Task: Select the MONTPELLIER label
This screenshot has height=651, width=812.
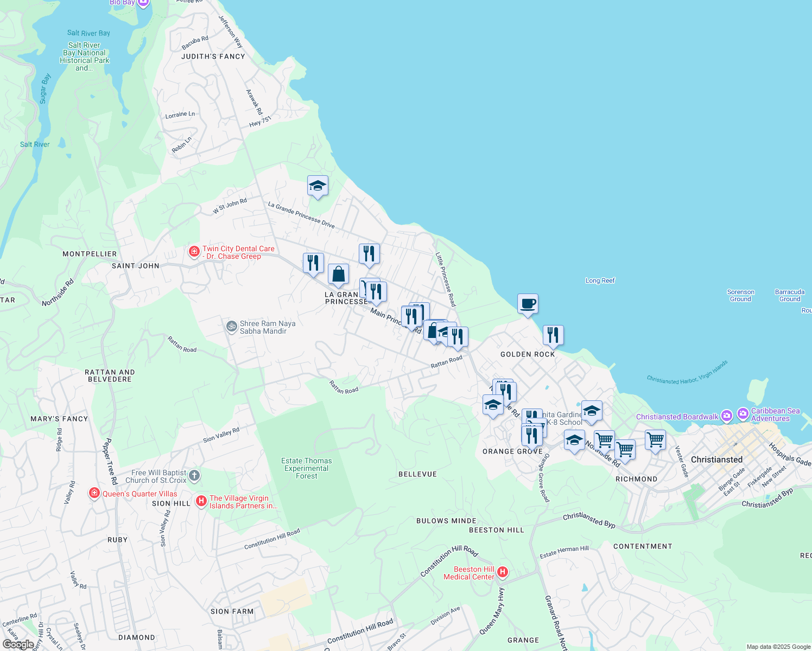Action: point(90,254)
